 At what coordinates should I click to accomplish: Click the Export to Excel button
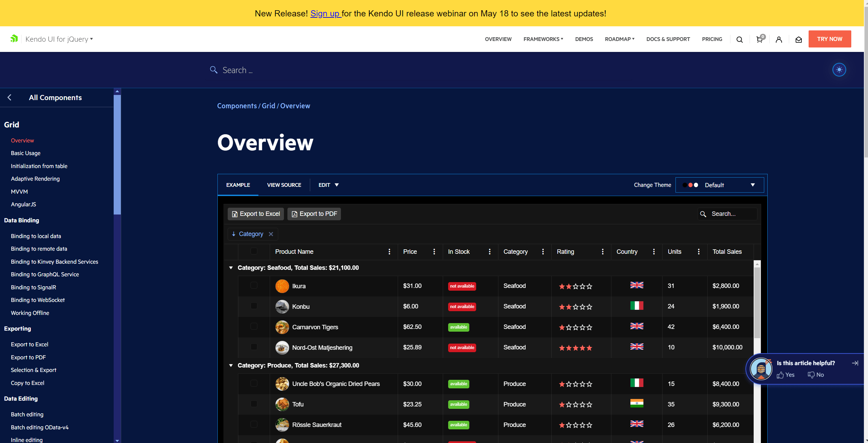coord(256,214)
